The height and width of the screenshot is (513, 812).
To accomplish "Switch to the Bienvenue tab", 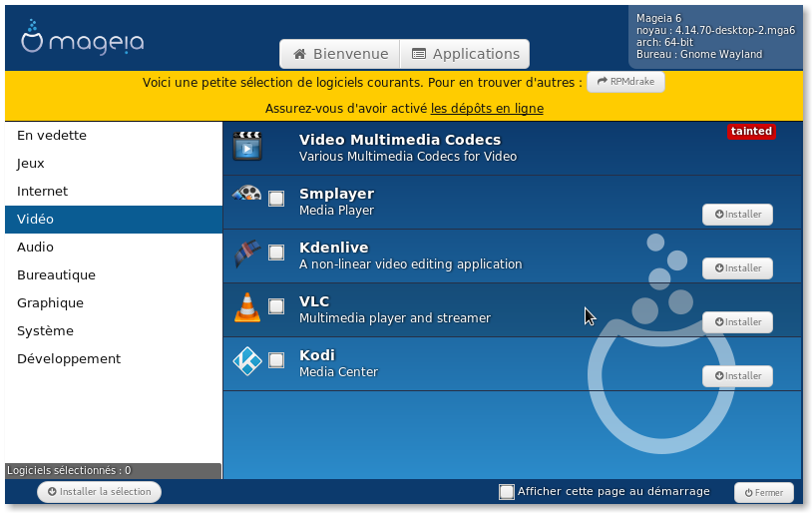I will [340, 54].
